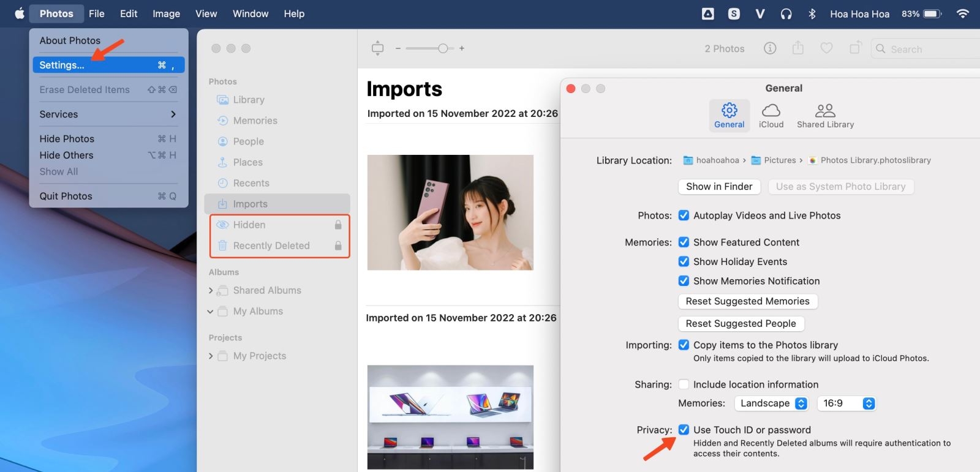Open the 16:9 aspect ratio dropdown
The image size is (980, 472).
848,403
